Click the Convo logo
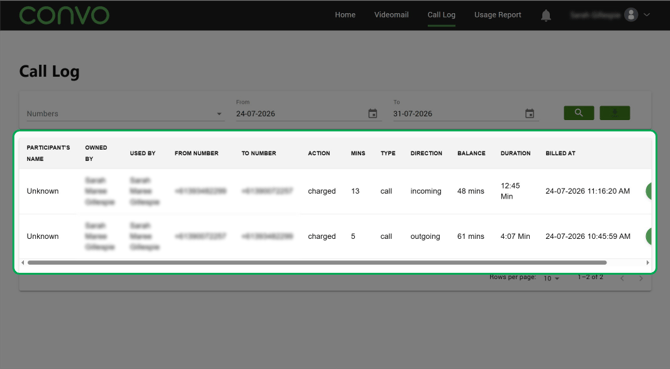The width and height of the screenshot is (670, 369). point(64,15)
